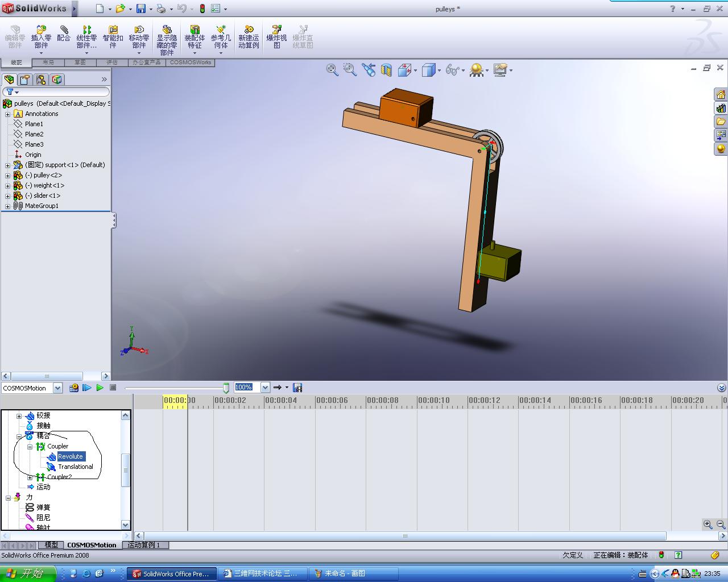Expand the slider<1> component node
Image resolution: width=728 pixels, height=582 pixels.
pyautogui.click(x=8, y=196)
